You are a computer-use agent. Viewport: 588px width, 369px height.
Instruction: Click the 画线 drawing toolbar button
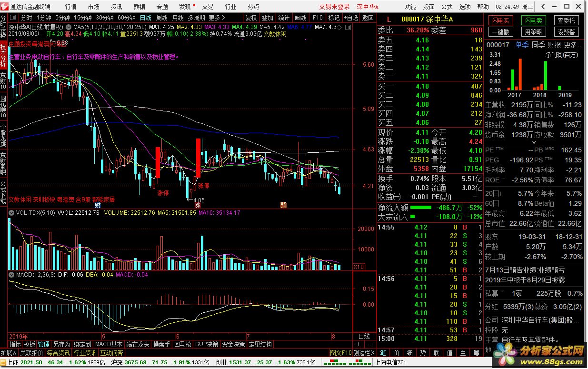click(x=301, y=18)
